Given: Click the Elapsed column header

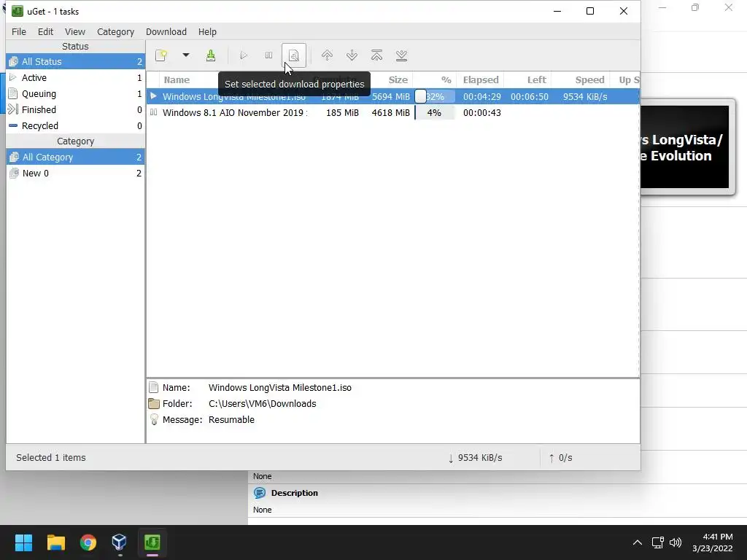Looking at the screenshot, I should click(x=481, y=80).
